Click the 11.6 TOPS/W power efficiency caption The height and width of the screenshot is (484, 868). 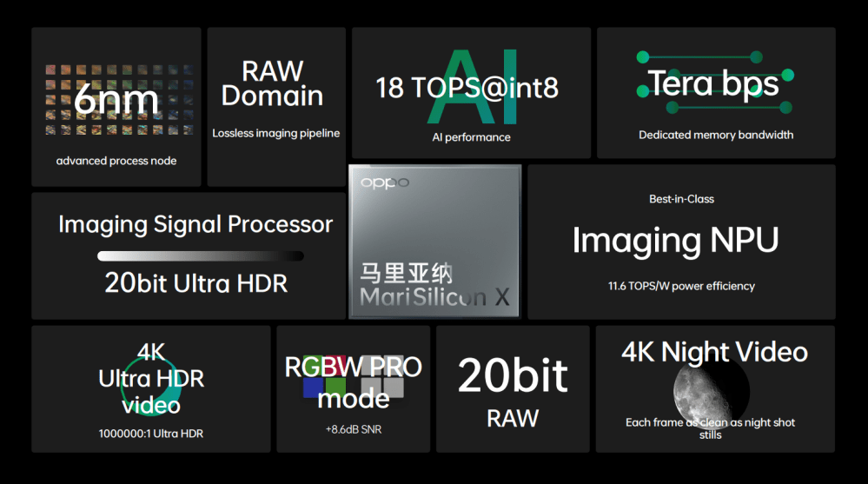click(x=681, y=286)
